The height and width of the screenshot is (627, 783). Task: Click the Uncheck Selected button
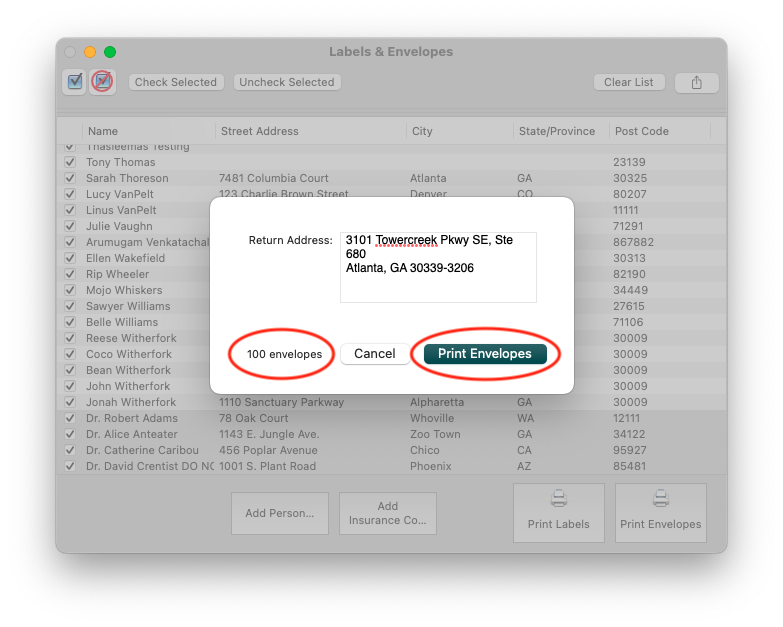287,82
